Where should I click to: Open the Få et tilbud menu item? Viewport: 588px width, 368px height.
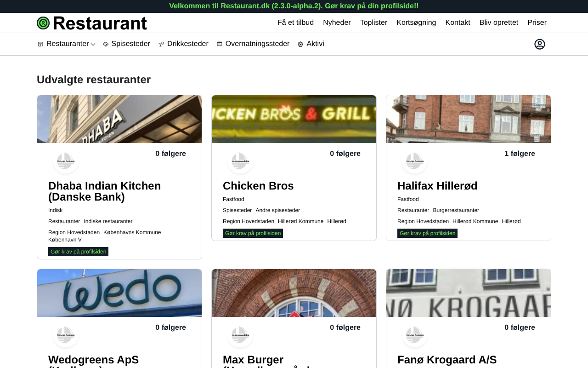tap(295, 23)
